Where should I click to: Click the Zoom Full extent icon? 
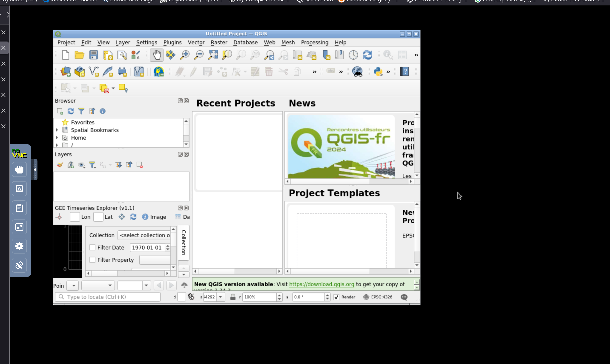click(213, 55)
